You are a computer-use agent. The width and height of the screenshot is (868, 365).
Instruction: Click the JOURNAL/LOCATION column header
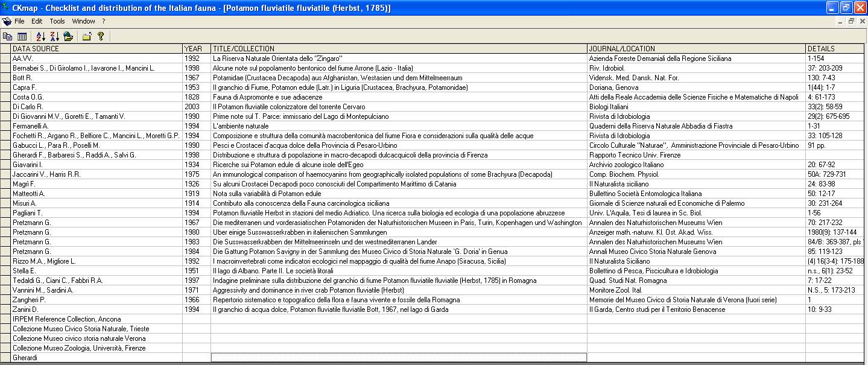(695, 48)
